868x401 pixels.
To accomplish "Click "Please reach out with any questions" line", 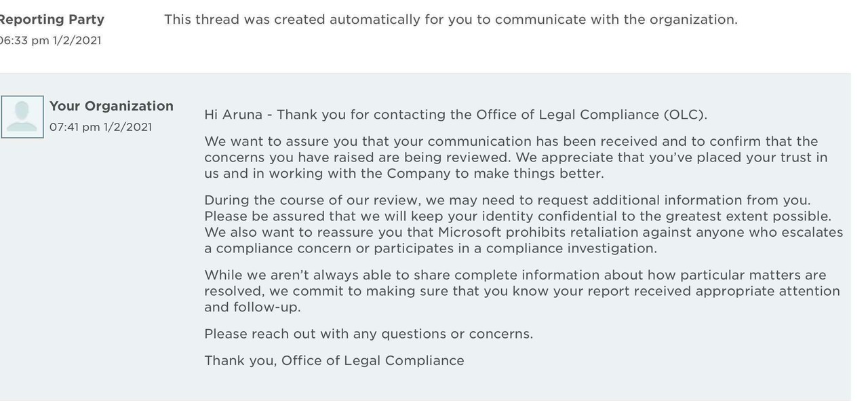I will click(368, 334).
